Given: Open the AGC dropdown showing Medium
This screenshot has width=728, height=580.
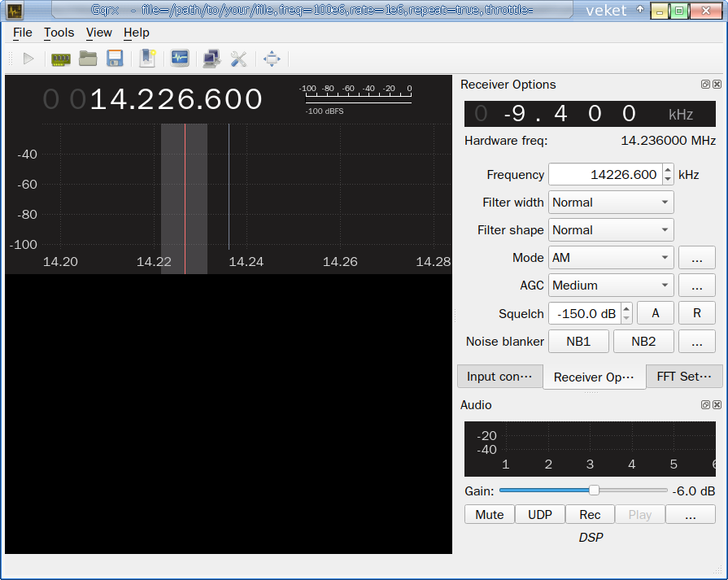Looking at the screenshot, I should (x=611, y=286).
